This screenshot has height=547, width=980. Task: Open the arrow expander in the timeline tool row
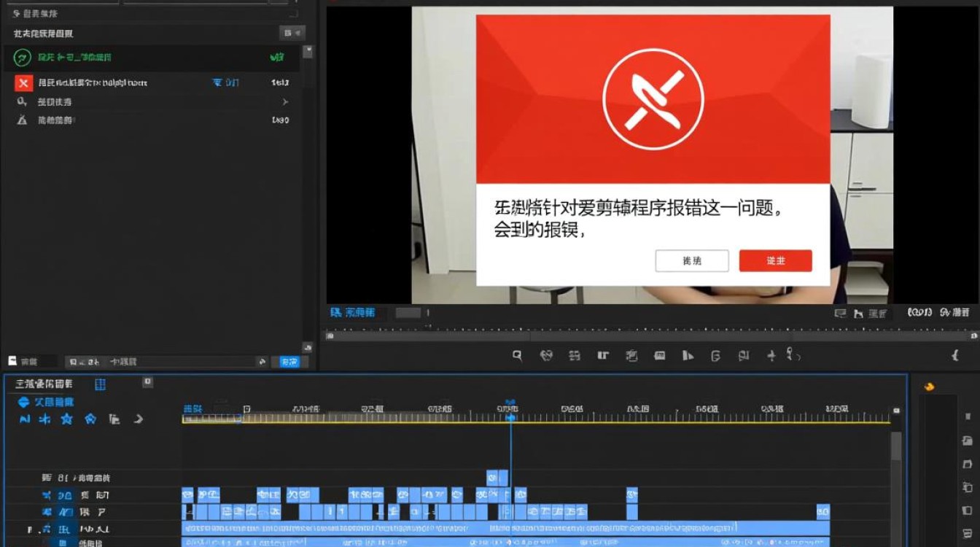[139, 419]
